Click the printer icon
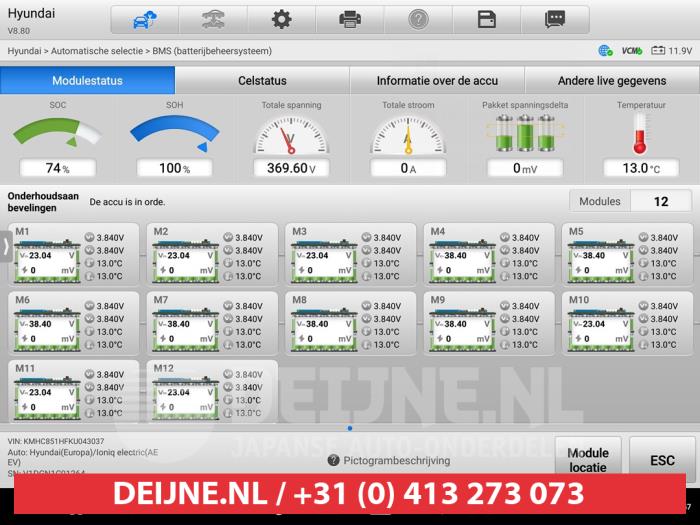The width and height of the screenshot is (700, 525). click(350, 19)
